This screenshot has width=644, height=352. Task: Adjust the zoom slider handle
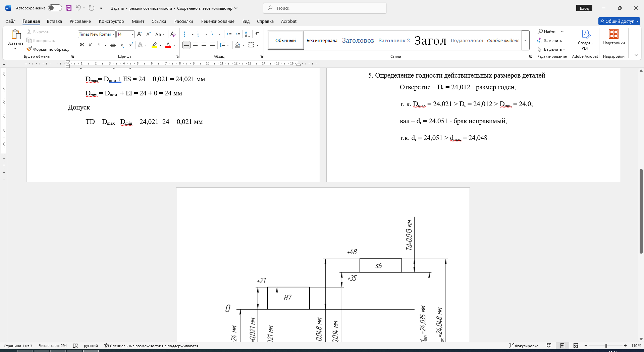606,346
